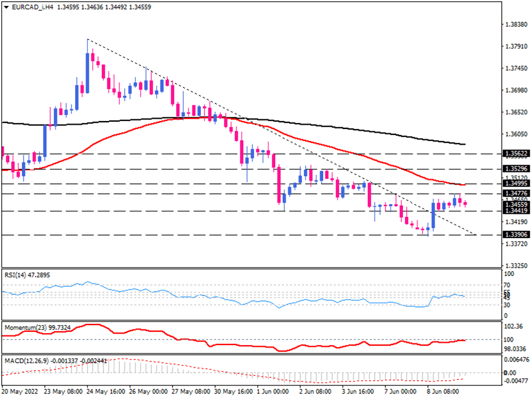
Task: Click the RSI scale value 70
Action: coord(507,285)
